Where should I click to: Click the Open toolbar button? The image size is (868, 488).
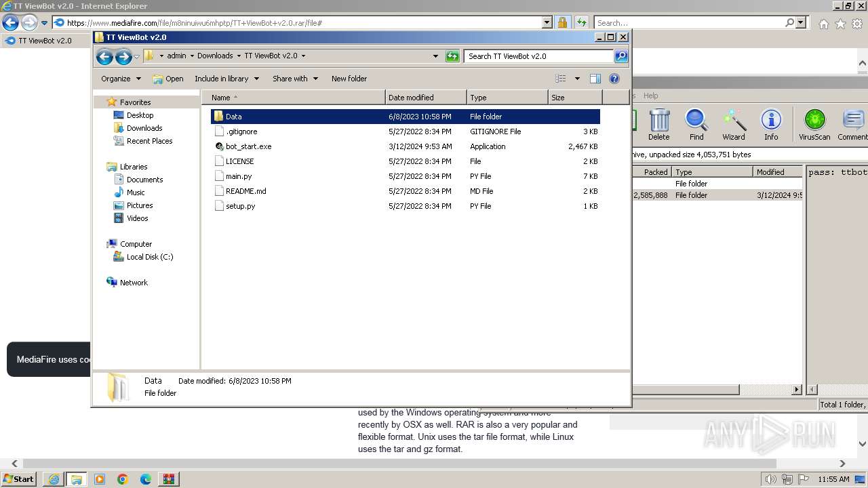click(x=168, y=79)
